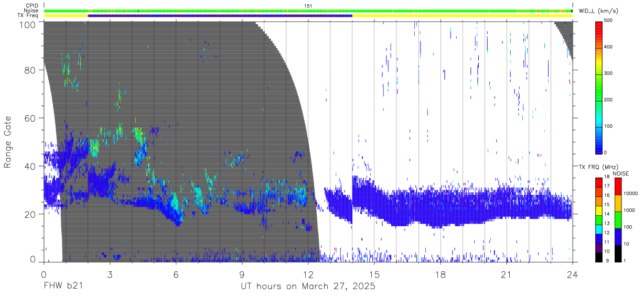
Task: Click the x-axis hour label 24
Action: 573,274
